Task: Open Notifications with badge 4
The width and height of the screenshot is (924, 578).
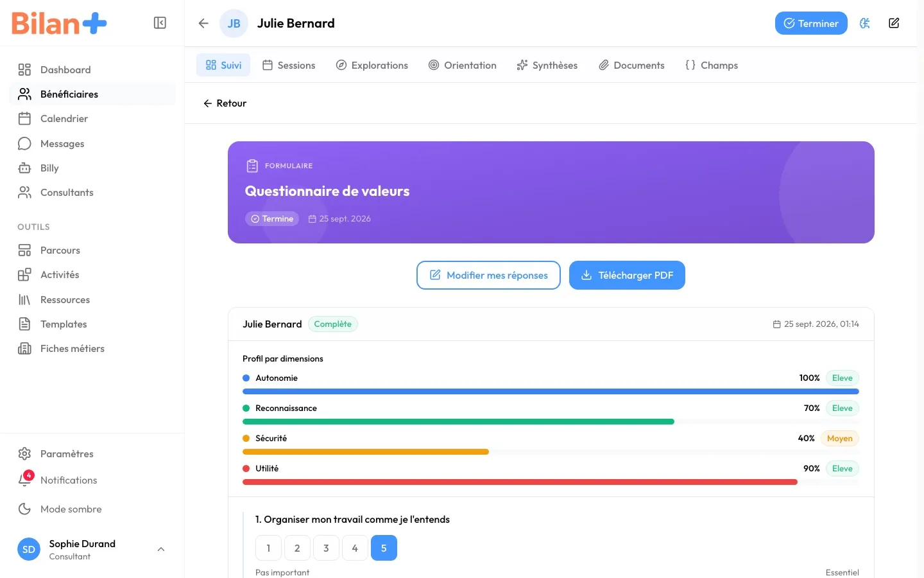Action: 92,480
